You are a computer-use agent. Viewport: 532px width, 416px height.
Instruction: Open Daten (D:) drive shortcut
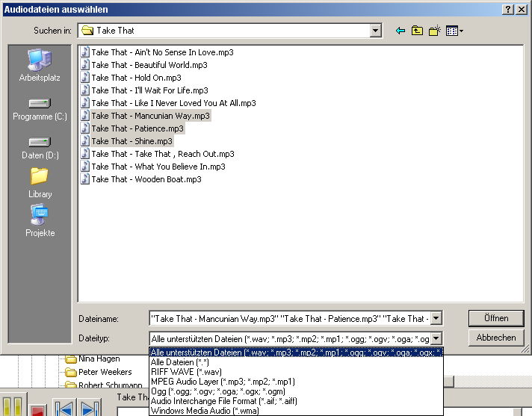[40, 148]
